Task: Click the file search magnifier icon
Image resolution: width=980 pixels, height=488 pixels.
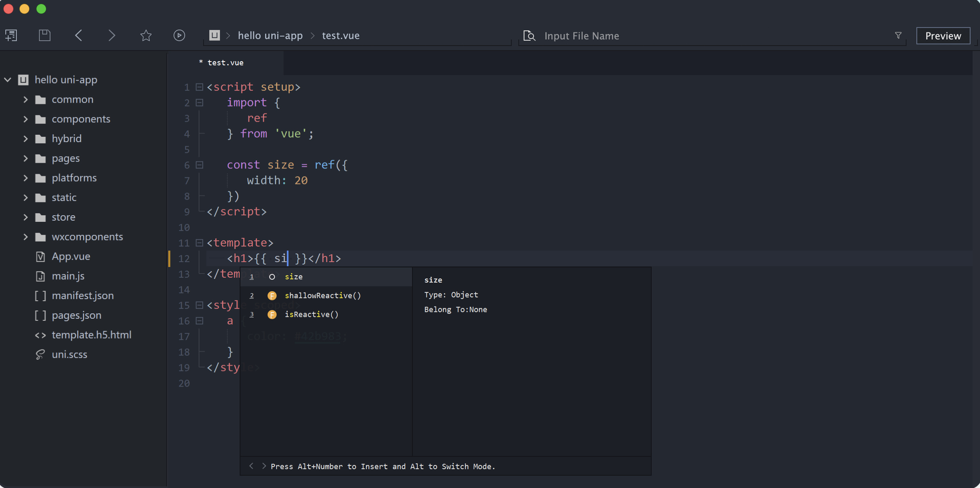Action: (529, 36)
